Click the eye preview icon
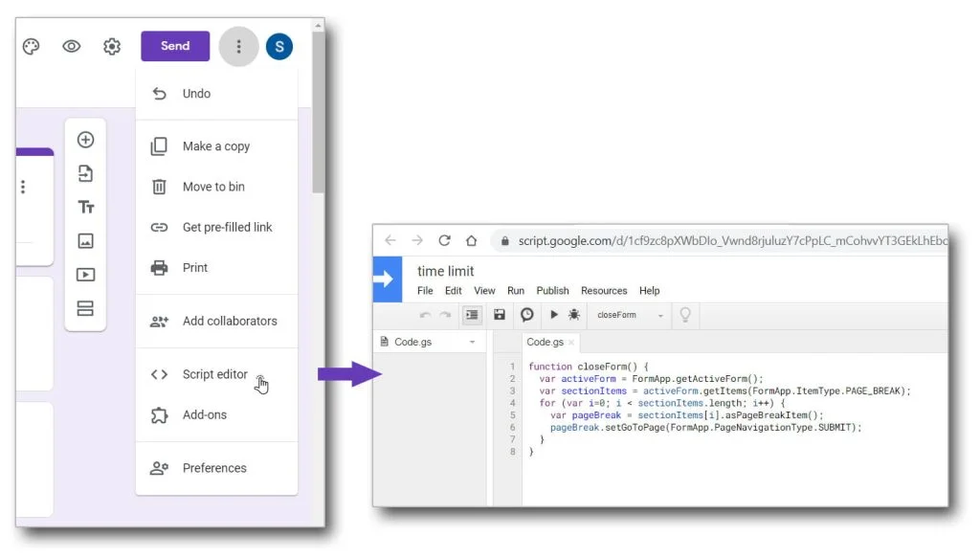980x558 pixels. [71, 46]
